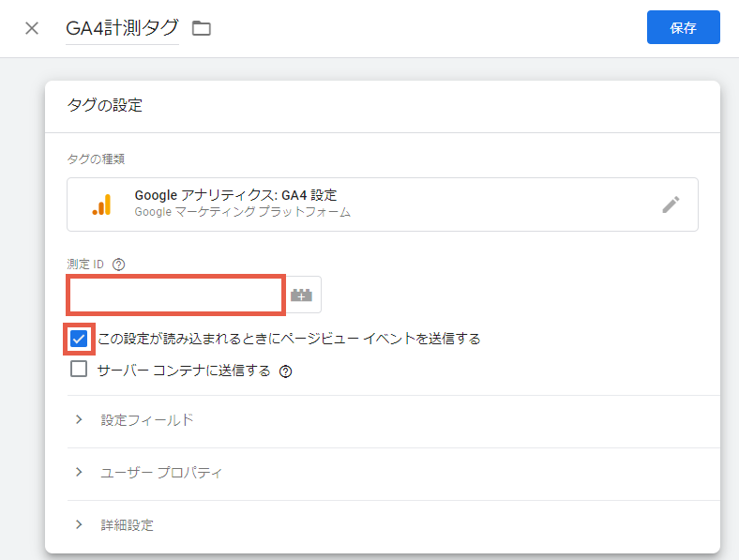The width and height of the screenshot is (739, 560).
Task: Click the page view event label text
Action: [x=289, y=339]
